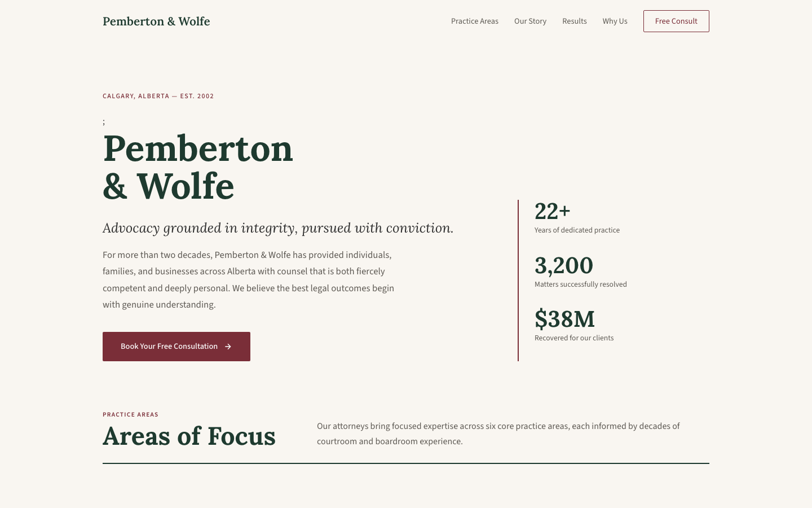Click the arrow icon inside the consultation button

point(228,347)
